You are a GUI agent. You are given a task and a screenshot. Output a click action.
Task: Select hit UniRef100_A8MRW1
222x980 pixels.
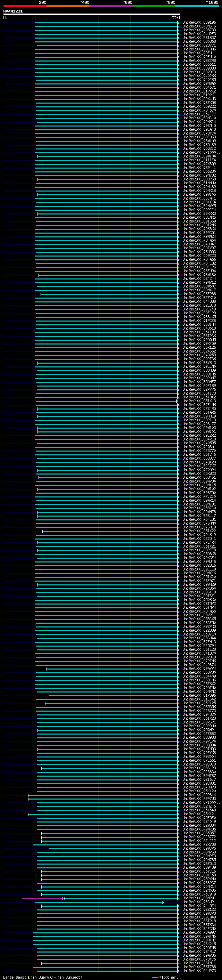tap(199, 898)
